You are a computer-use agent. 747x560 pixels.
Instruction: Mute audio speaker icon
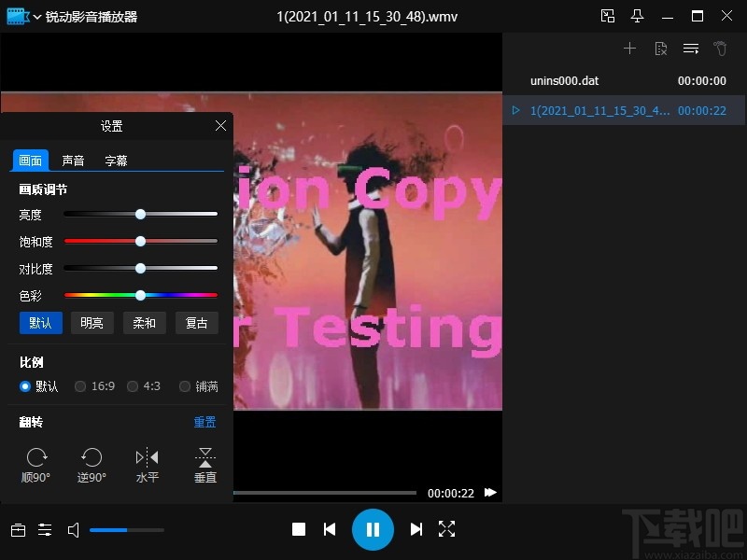(x=74, y=530)
